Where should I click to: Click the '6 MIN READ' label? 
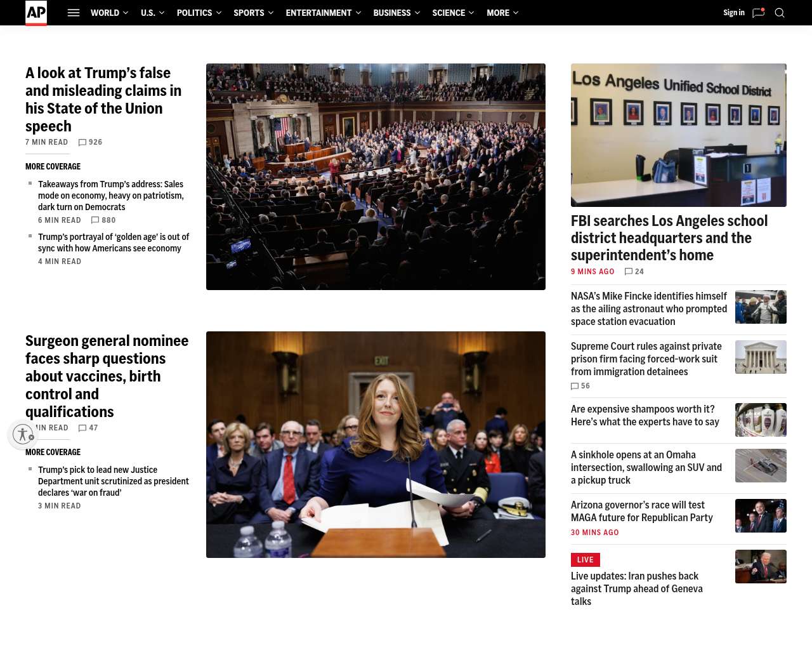[x=60, y=220]
